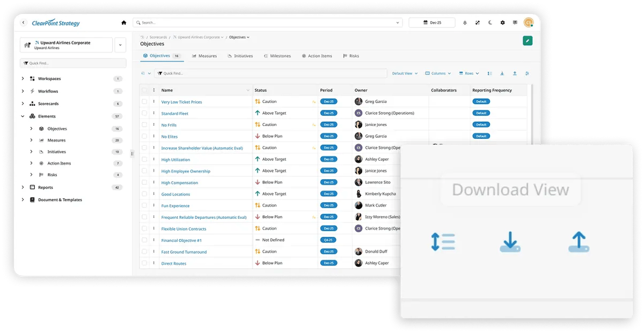Switch to the Milestones tab

277,56
